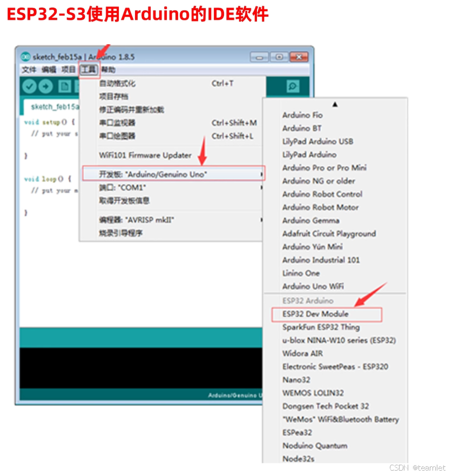This screenshot has height=476, width=453.
Task: Click the scroll-up triangle in board list
Action: [x=335, y=105]
